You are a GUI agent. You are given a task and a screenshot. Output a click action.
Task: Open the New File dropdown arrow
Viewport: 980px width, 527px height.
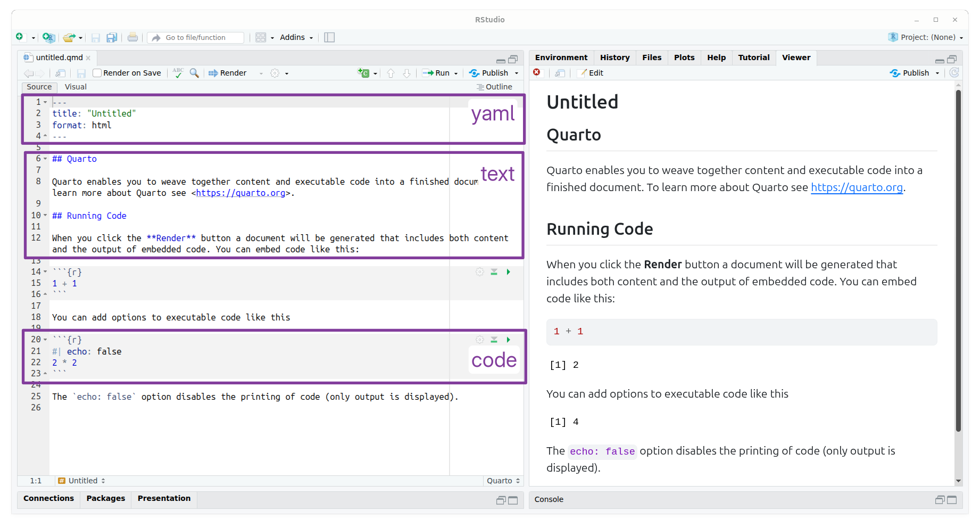(x=33, y=38)
